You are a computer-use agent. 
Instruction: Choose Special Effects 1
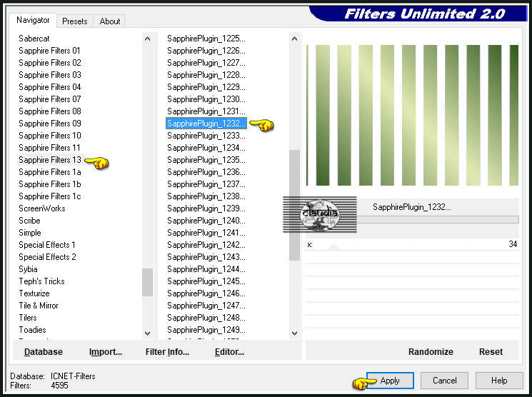click(x=47, y=245)
